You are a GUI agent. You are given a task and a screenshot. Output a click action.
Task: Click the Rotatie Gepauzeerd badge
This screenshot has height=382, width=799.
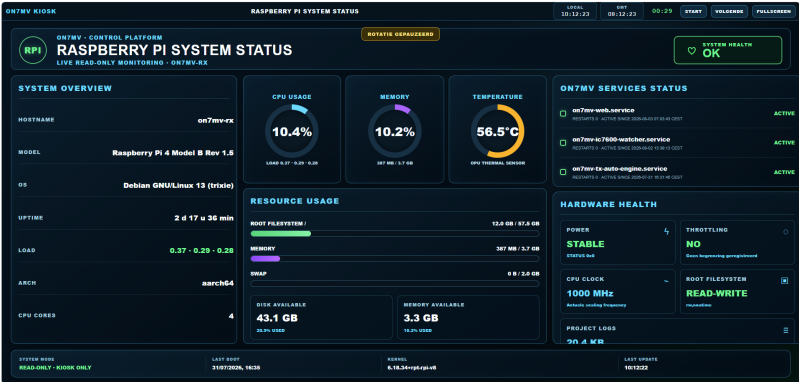pyautogui.click(x=401, y=34)
